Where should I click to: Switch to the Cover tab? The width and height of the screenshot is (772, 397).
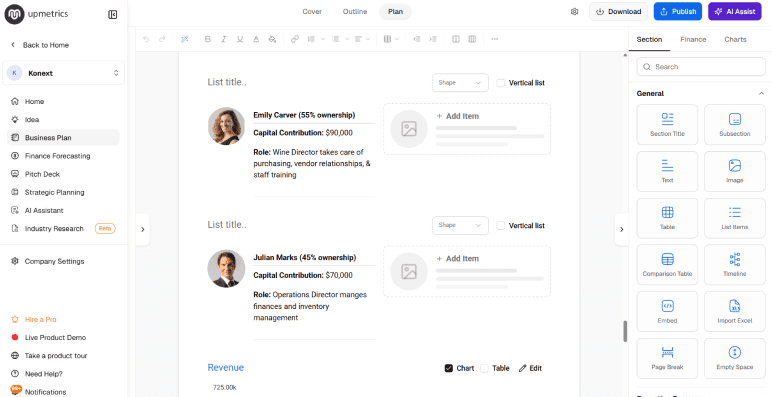click(x=312, y=12)
